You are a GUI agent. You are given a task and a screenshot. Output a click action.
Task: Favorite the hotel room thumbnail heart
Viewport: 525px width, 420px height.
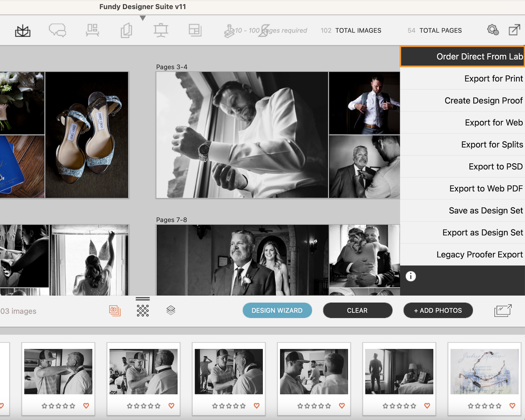tap(427, 406)
